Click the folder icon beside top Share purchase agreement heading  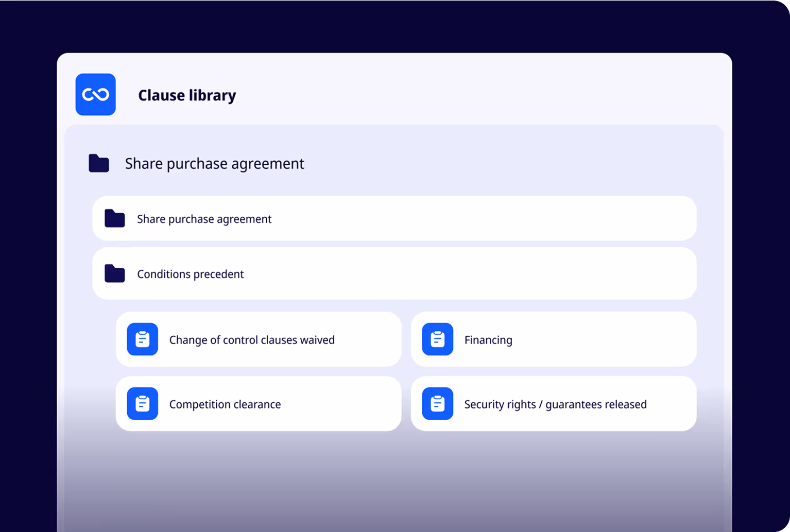[99, 163]
